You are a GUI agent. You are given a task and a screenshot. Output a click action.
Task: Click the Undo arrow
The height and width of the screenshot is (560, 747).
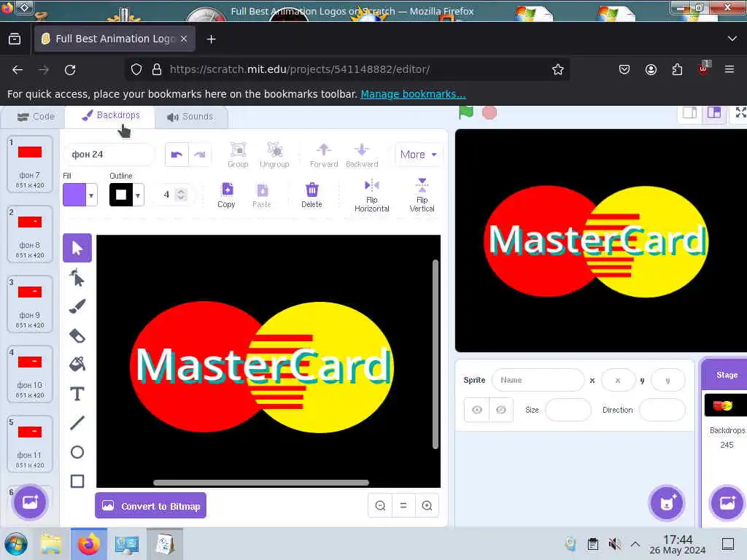[177, 155]
